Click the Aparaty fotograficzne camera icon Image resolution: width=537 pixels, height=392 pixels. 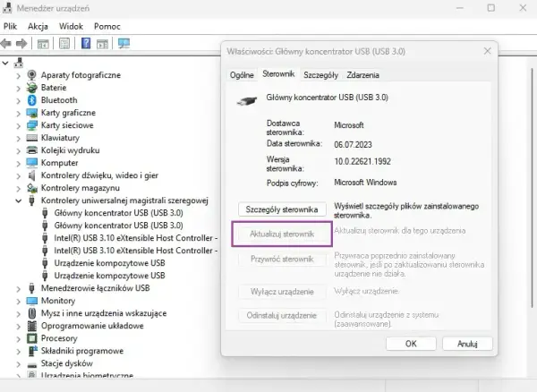(x=32, y=75)
